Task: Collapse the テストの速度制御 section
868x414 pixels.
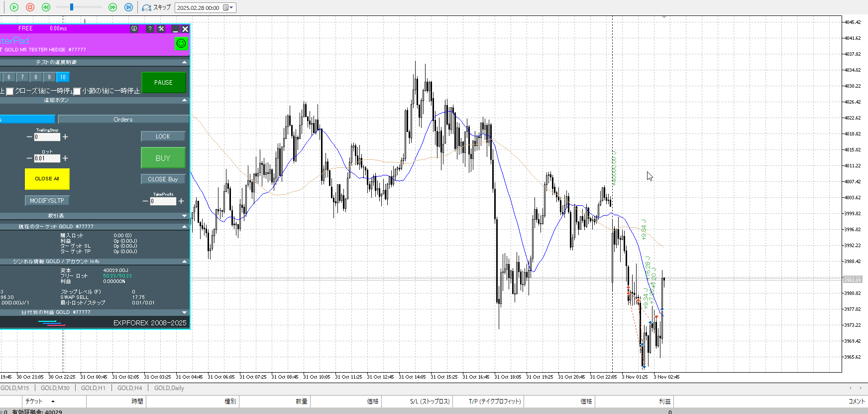Action: (x=185, y=62)
